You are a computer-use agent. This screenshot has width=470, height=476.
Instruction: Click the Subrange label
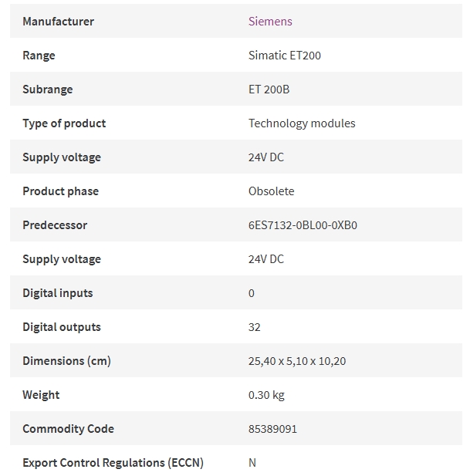click(x=48, y=89)
